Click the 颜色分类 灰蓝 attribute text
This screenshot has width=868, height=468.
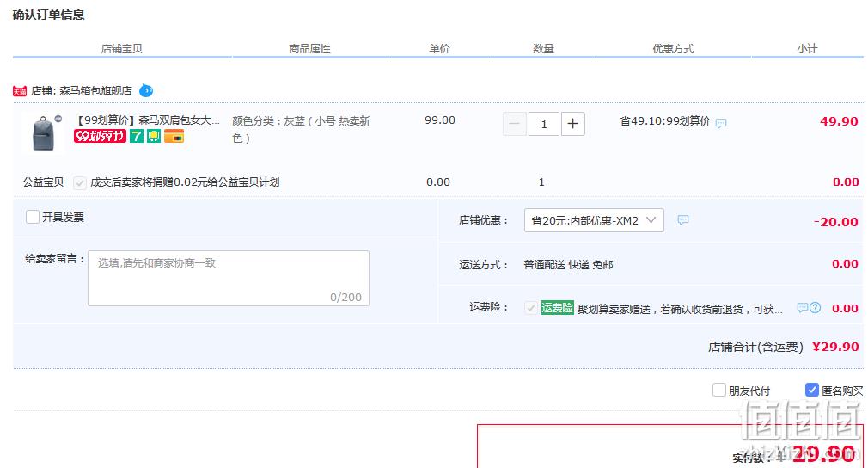pos(301,129)
